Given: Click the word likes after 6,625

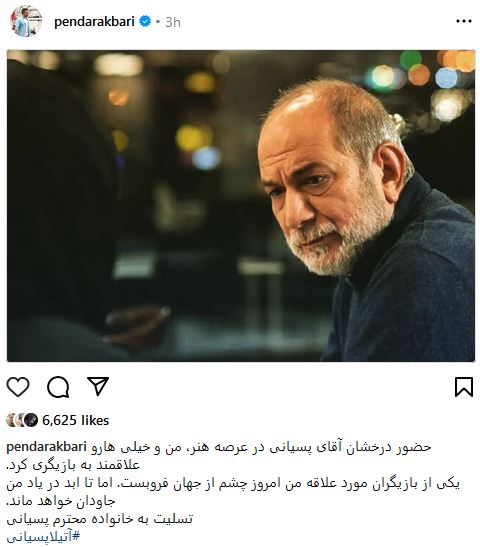Looking at the screenshot, I should pyautogui.click(x=95, y=420).
